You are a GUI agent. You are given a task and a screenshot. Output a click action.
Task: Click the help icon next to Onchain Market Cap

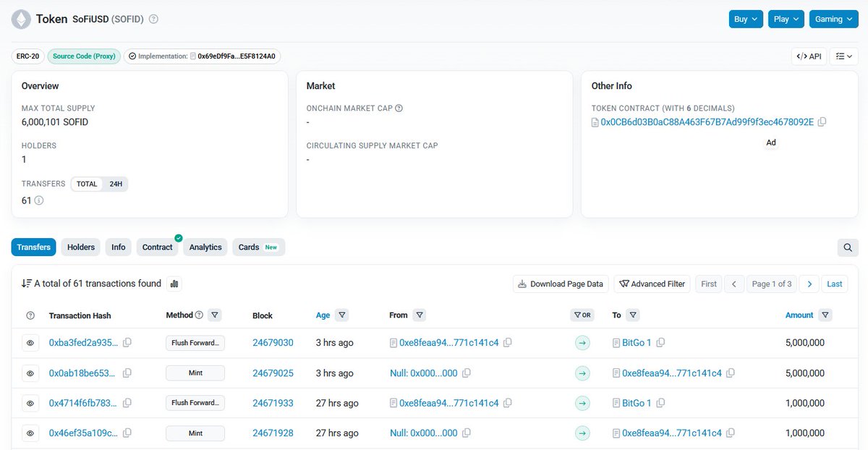(x=399, y=109)
